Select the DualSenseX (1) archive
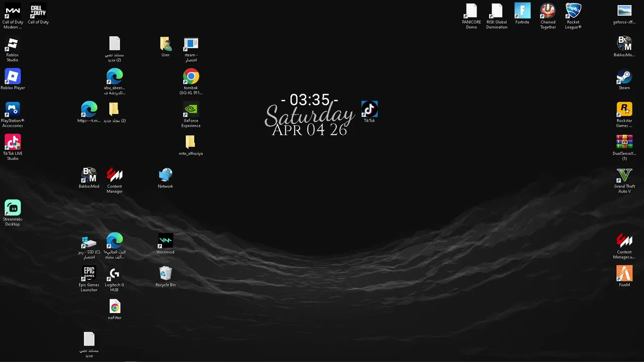644x362 pixels. point(624,147)
